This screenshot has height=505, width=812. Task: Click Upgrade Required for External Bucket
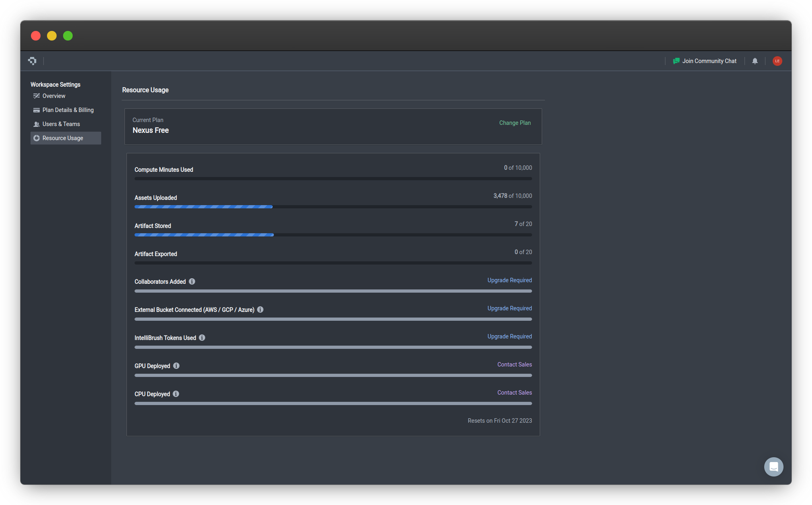click(x=510, y=308)
